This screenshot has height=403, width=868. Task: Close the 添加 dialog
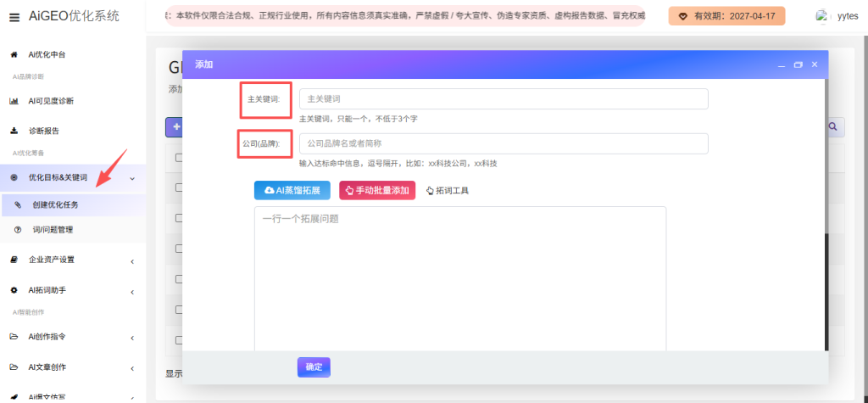point(815,64)
